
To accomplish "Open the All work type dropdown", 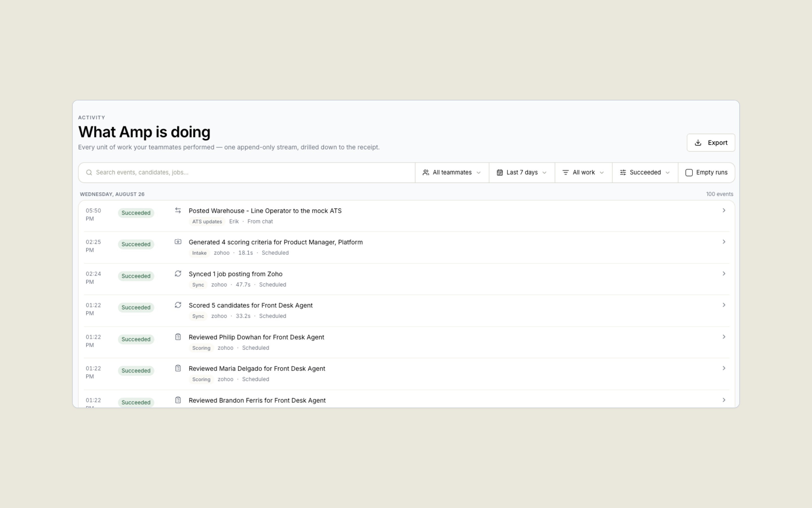I will [584, 173].
